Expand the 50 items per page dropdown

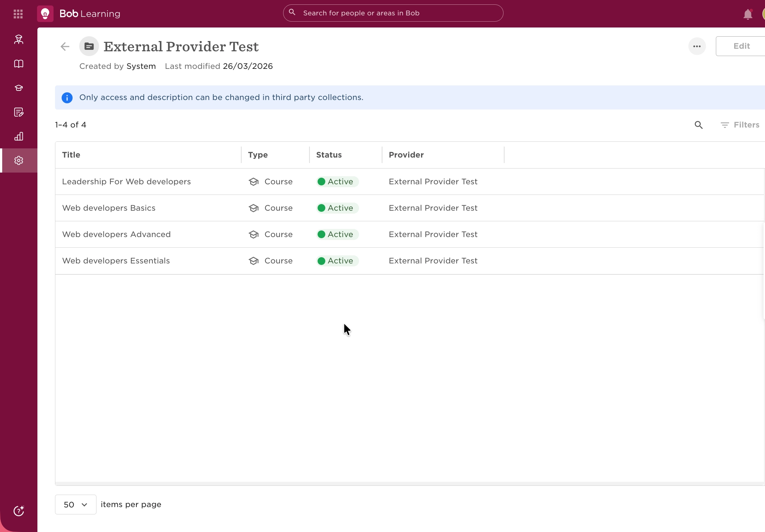(76, 505)
